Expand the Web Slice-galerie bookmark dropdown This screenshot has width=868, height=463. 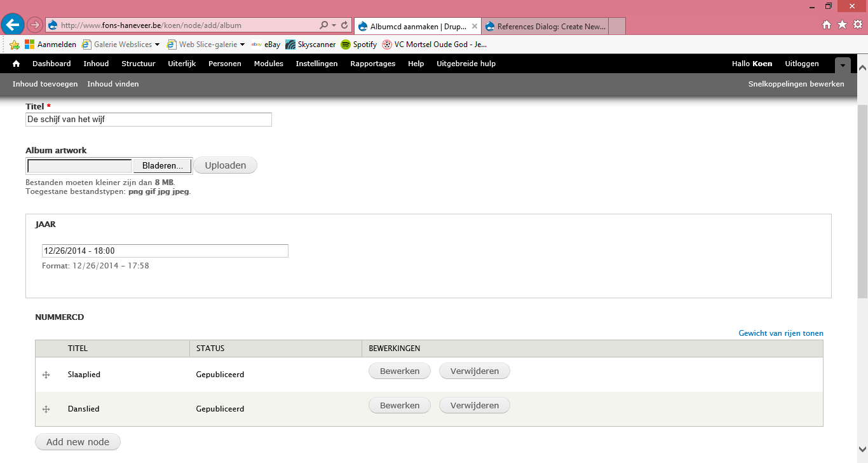click(242, 45)
